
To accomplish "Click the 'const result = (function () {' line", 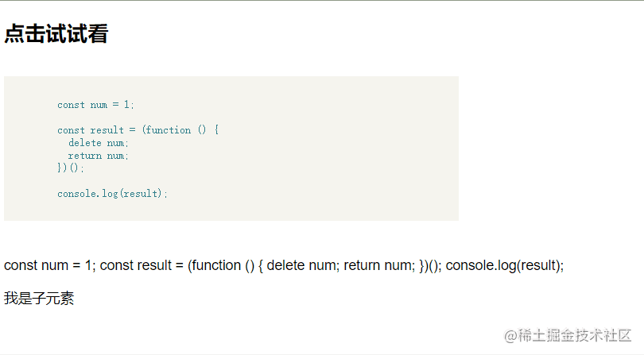I will (138, 130).
